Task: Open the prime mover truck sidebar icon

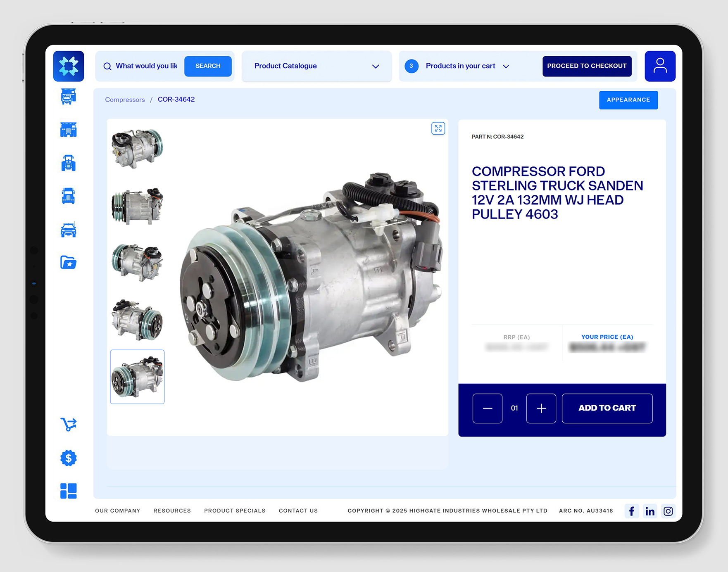Action: click(69, 196)
